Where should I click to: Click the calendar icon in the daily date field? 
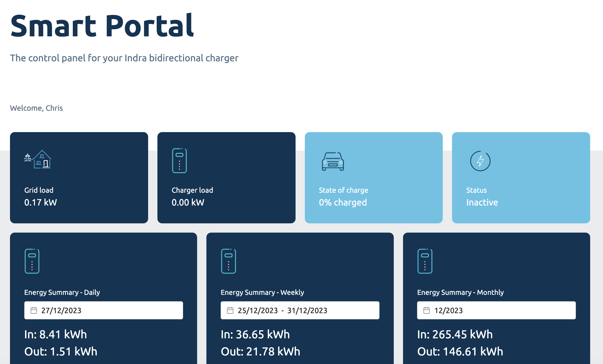click(34, 310)
